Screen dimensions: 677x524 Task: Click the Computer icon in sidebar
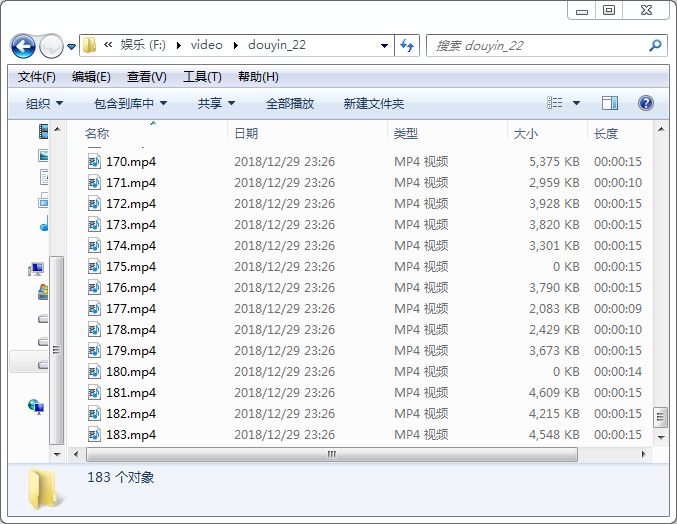point(36,269)
